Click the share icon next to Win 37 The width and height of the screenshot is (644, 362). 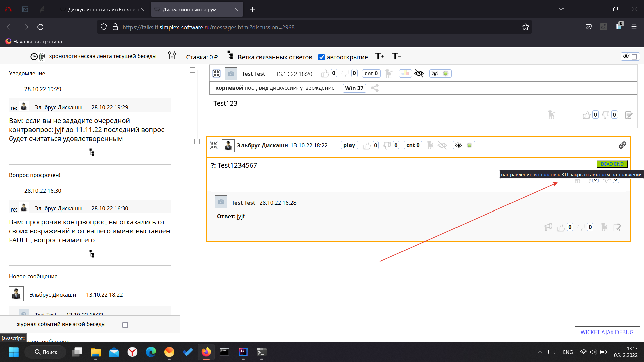click(375, 88)
